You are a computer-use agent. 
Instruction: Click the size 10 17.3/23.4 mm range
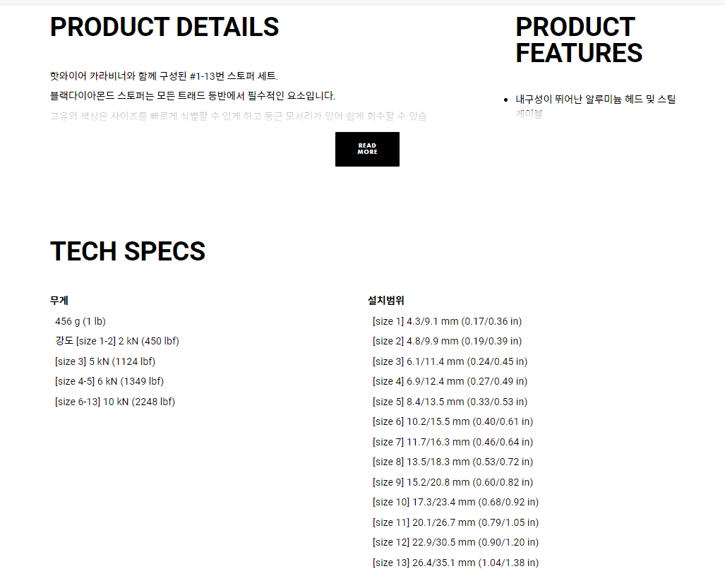(x=455, y=502)
